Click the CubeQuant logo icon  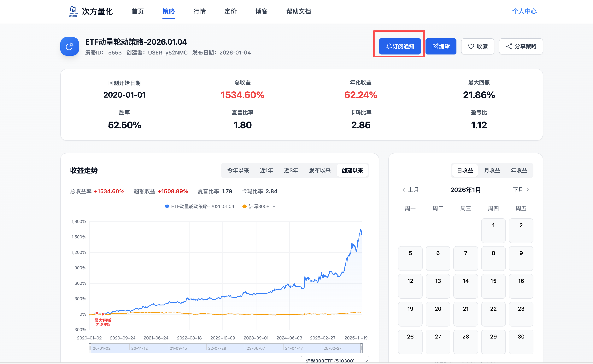coord(73,11)
